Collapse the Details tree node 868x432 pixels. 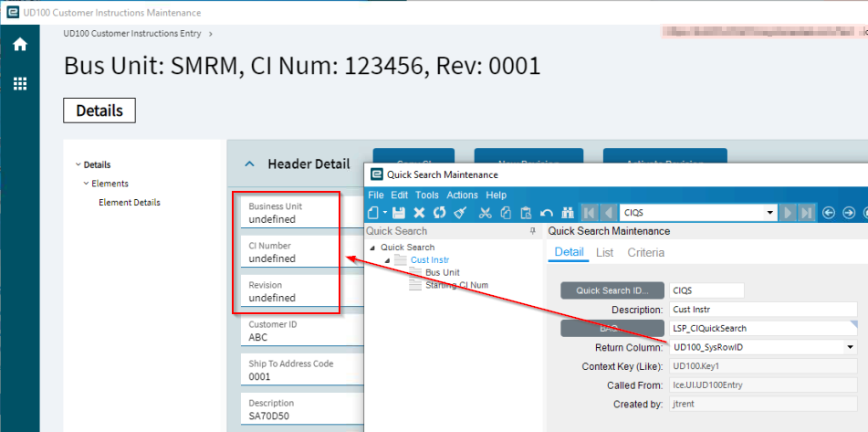coord(78,164)
